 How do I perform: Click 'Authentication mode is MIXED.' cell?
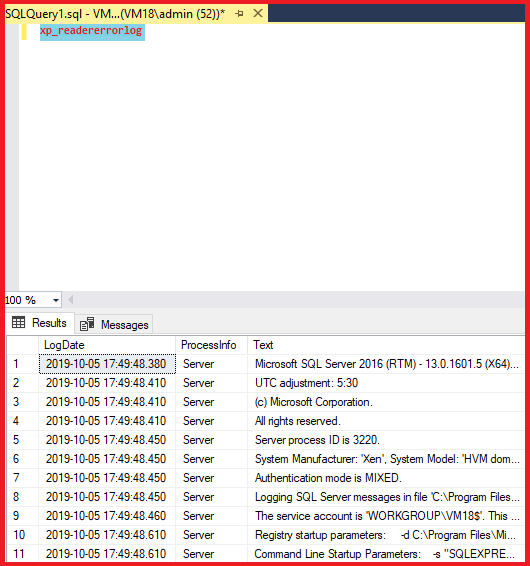pos(386,478)
